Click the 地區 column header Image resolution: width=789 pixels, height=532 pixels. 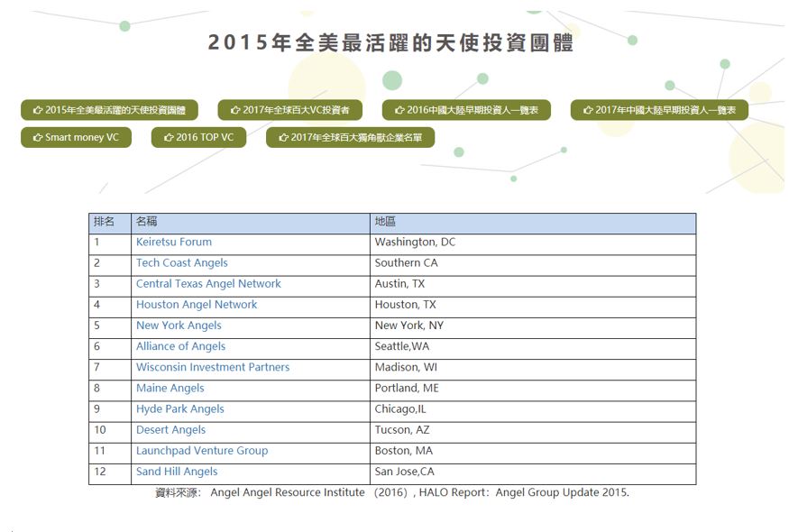(x=533, y=222)
